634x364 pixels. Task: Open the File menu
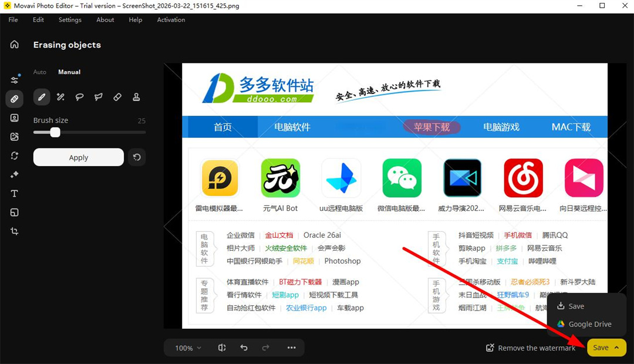13,20
